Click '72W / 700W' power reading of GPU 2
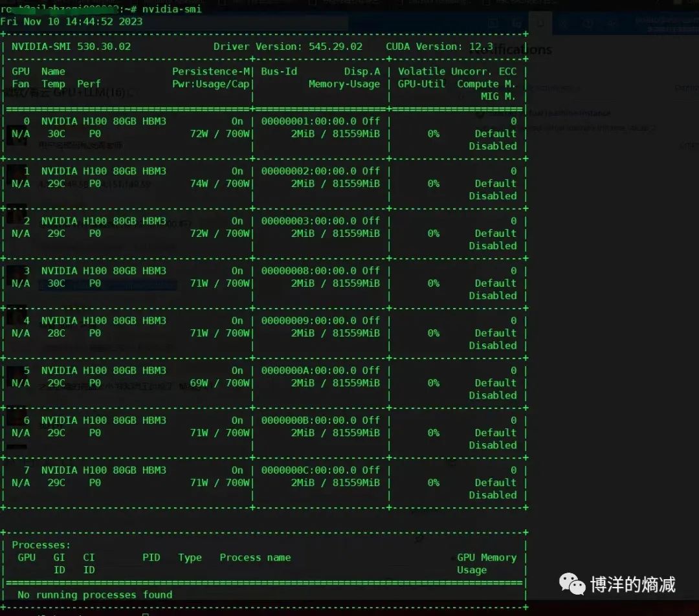Image resolution: width=699 pixels, height=616 pixels. click(x=220, y=234)
